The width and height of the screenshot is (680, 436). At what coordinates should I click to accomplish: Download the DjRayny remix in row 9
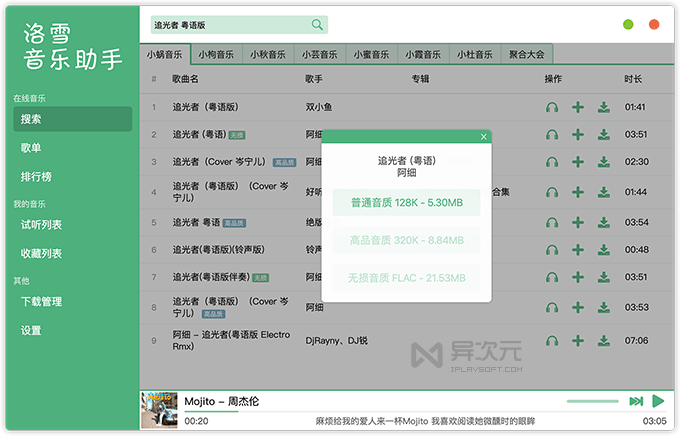point(604,340)
